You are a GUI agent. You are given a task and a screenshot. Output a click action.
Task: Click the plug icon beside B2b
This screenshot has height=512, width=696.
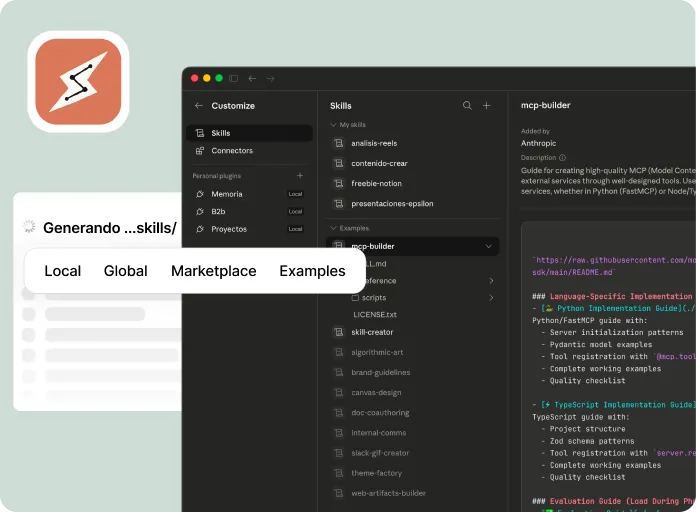(x=200, y=211)
